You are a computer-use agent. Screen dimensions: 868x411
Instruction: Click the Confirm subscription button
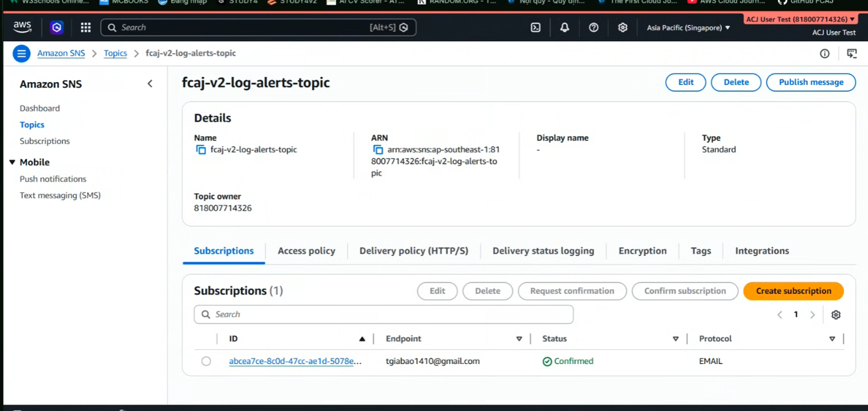coord(685,291)
